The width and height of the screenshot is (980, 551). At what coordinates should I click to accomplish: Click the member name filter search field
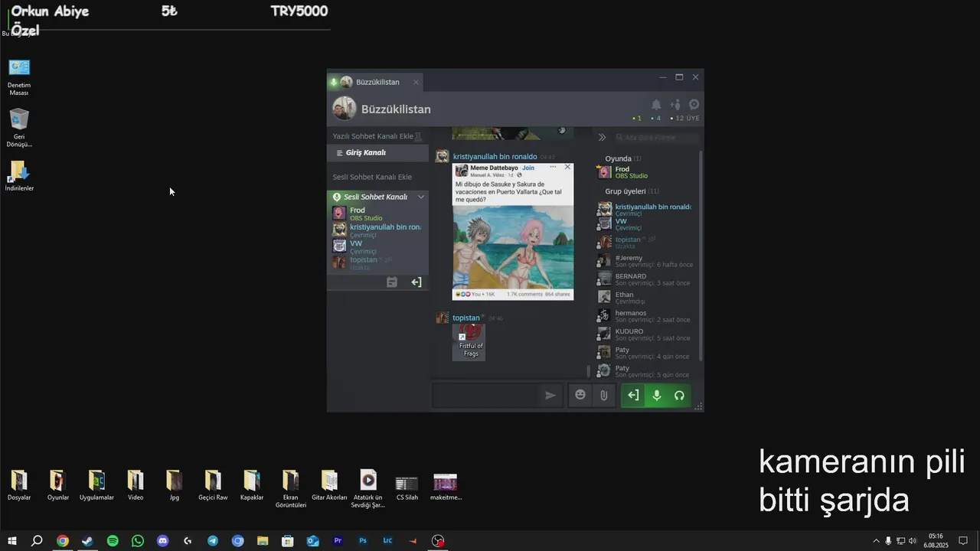point(657,138)
